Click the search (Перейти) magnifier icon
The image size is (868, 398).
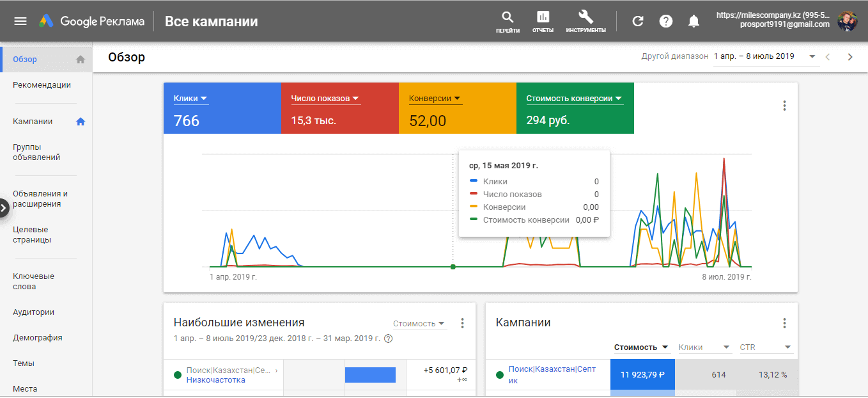click(508, 18)
